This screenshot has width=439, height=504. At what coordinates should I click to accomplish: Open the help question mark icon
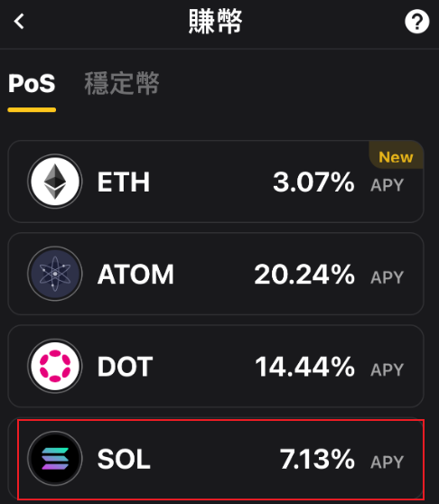[416, 22]
